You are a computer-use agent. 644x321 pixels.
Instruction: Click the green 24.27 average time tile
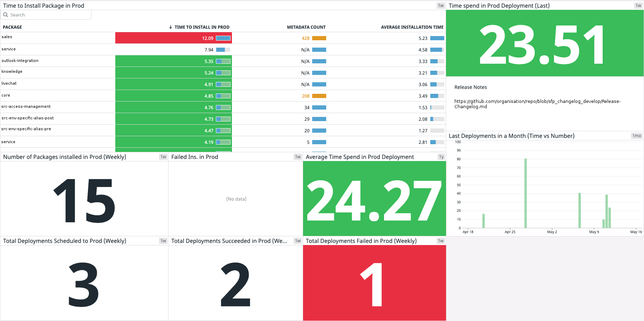tap(374, 199)
